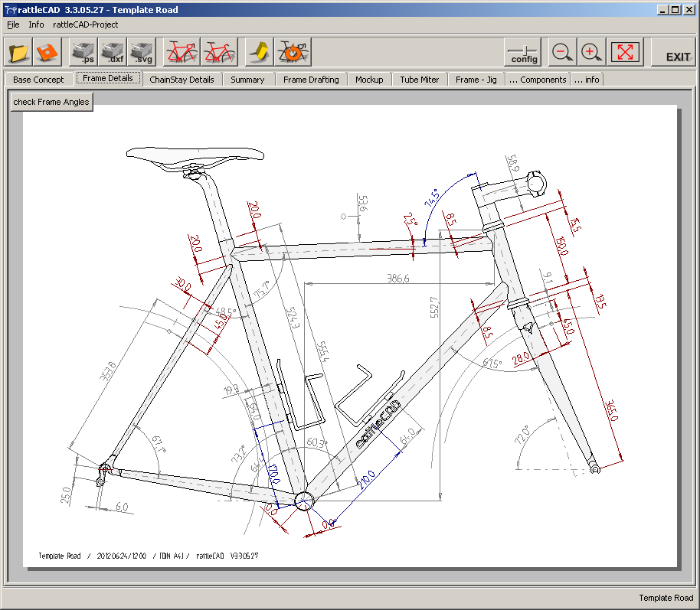Open the Summary tab
This screenshot has width=700, height=610.
point(247,80)
